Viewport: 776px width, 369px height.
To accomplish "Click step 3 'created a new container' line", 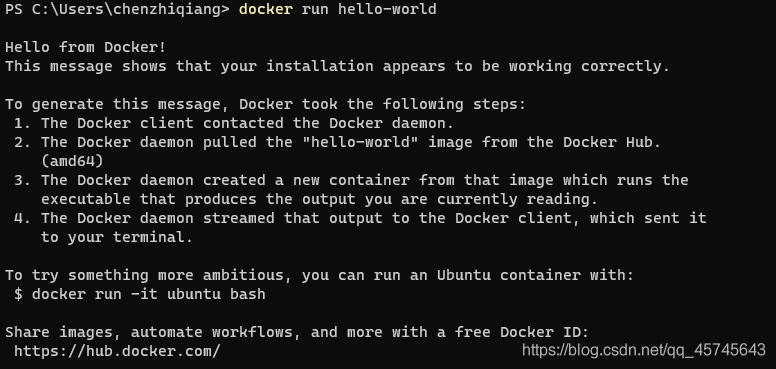I will 351,180.
